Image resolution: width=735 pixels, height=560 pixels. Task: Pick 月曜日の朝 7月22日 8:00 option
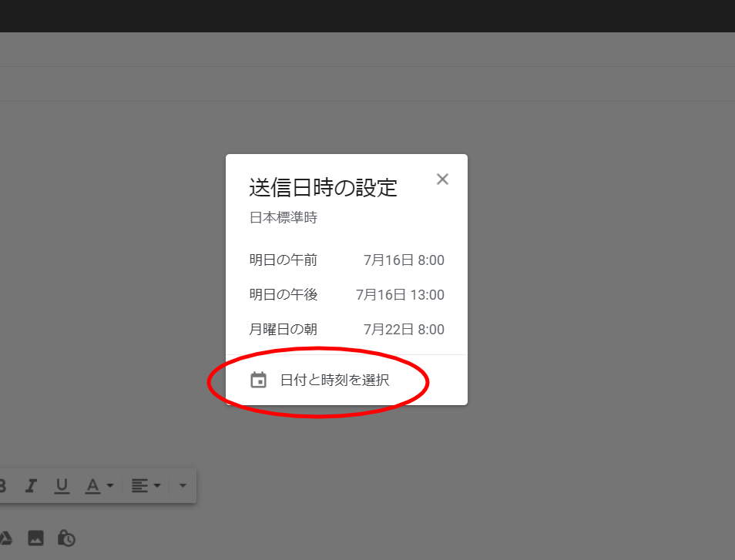coord(347,329)
